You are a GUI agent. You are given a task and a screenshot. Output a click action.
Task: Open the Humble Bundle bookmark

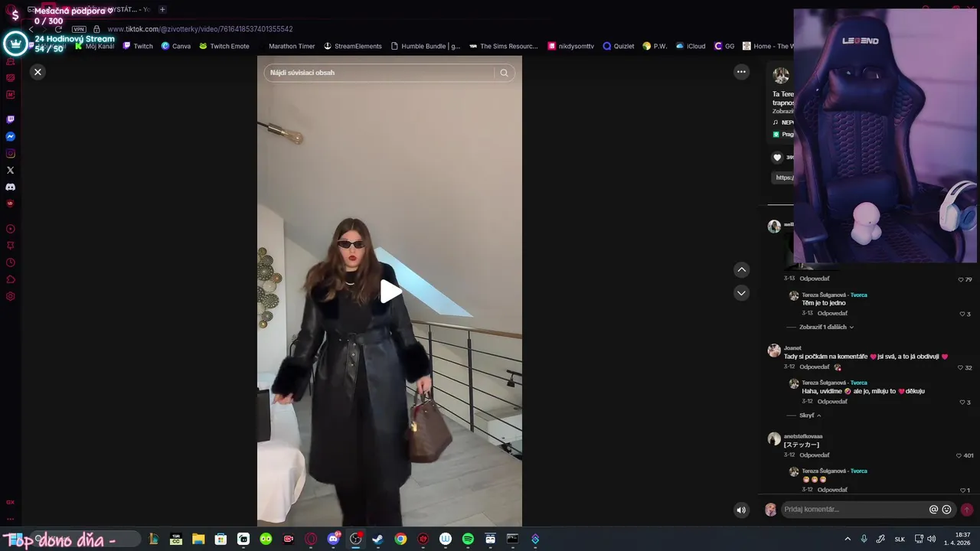(x=426, y=46)
